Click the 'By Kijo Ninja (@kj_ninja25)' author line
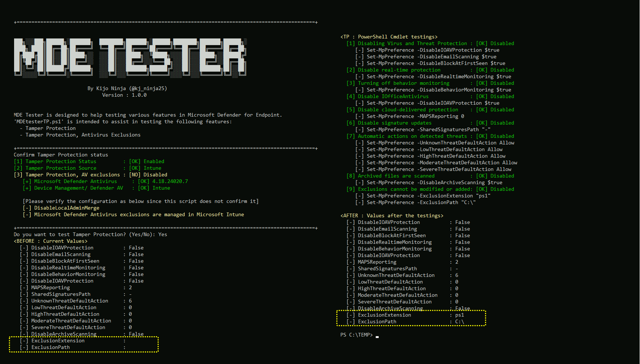 127,89
